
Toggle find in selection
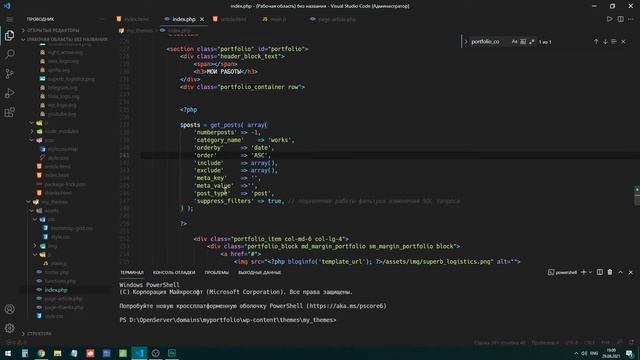click(x=614, y=42)
